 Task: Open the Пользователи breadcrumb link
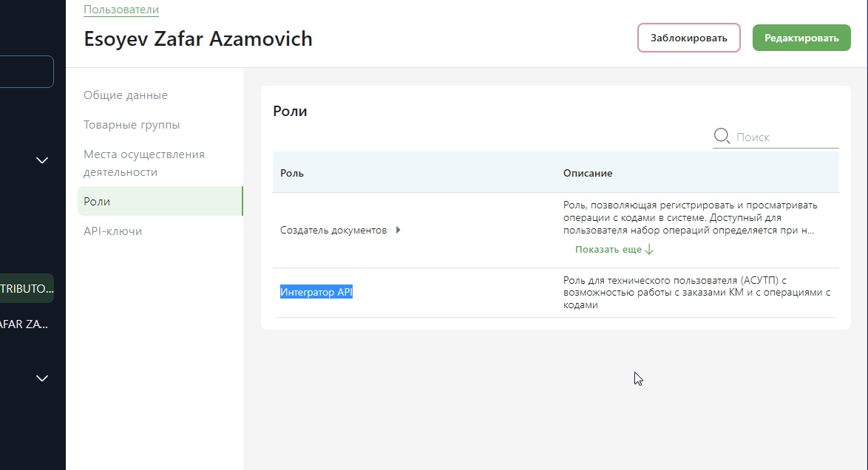click(x=121, y=10)
